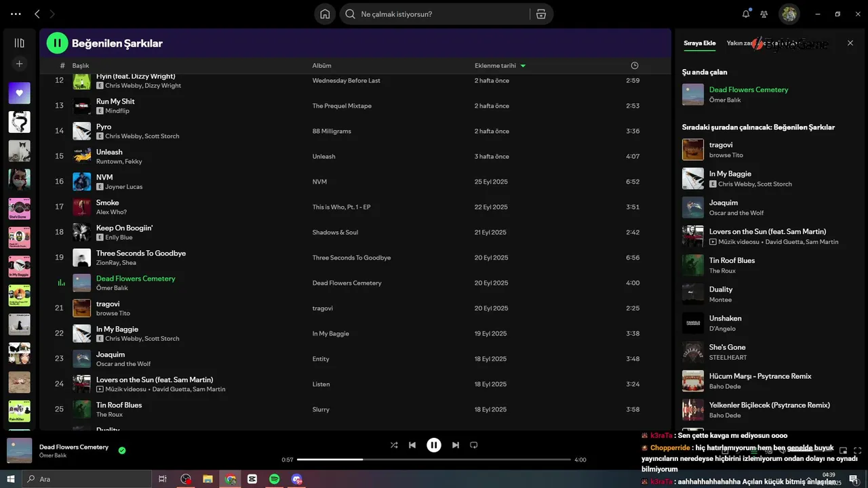
Task: Skip to the next track
Action: (x=456, y=445)
